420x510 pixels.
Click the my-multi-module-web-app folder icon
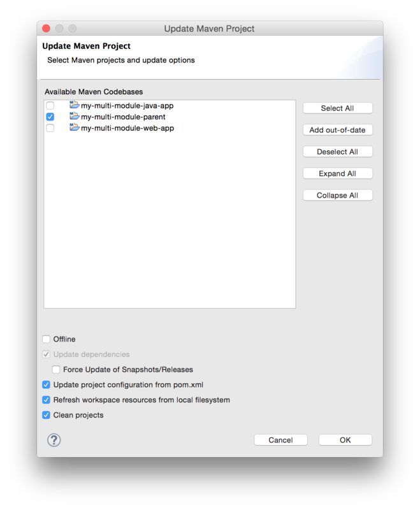pyautogui.click(x=75, y=127)
